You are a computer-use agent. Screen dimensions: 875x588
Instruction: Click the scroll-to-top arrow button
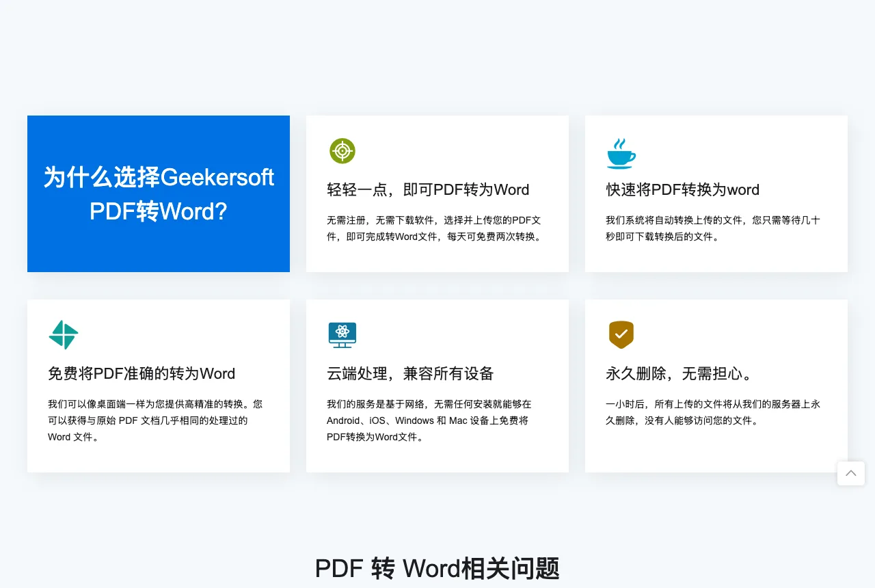click(x=851, y=473)
